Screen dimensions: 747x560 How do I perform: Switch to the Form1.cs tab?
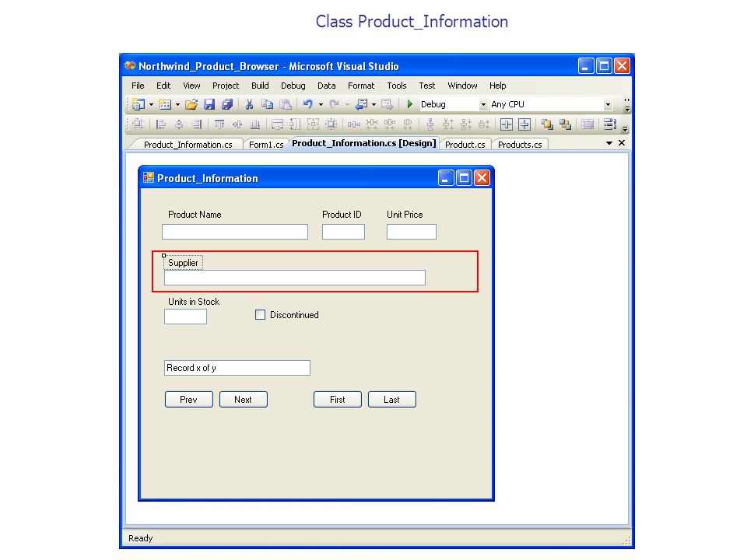[266, 145]
